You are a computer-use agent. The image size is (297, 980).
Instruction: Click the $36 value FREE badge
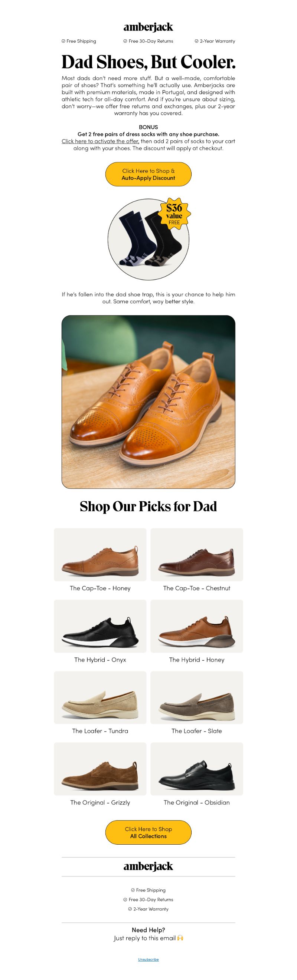(174, 214)
